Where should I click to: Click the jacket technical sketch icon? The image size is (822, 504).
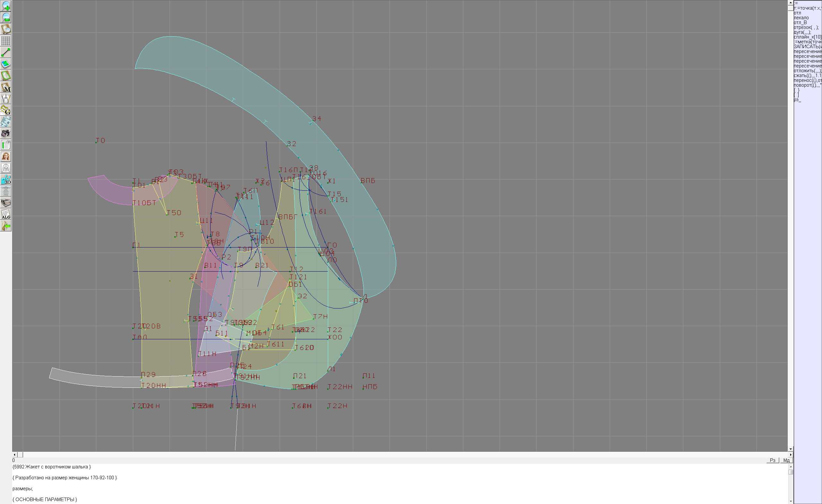click(6, 168)
